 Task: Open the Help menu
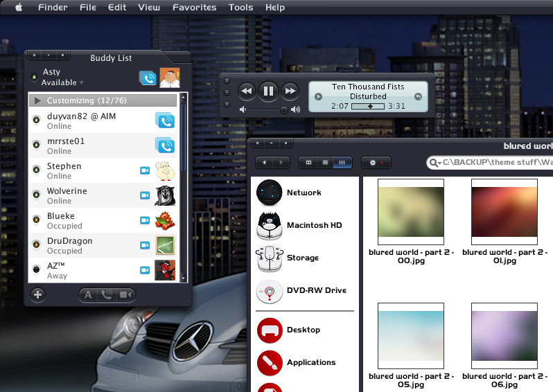coord(275,8)
